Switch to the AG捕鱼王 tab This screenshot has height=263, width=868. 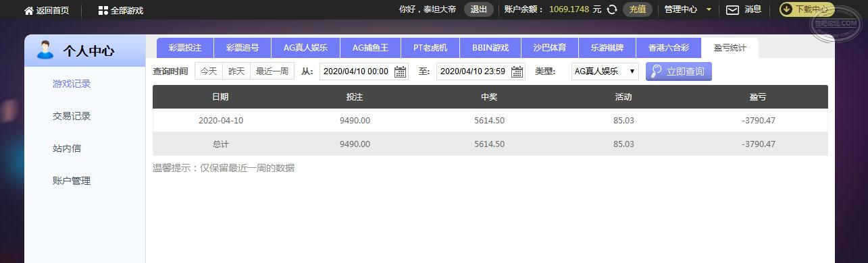pyautogui.click(x=370, y=48)
